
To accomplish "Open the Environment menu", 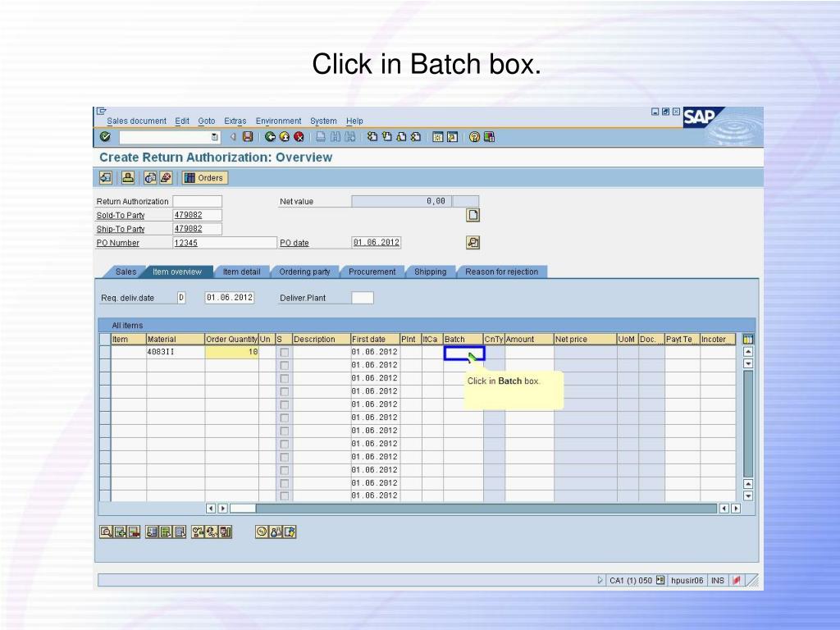I will 278,121.
